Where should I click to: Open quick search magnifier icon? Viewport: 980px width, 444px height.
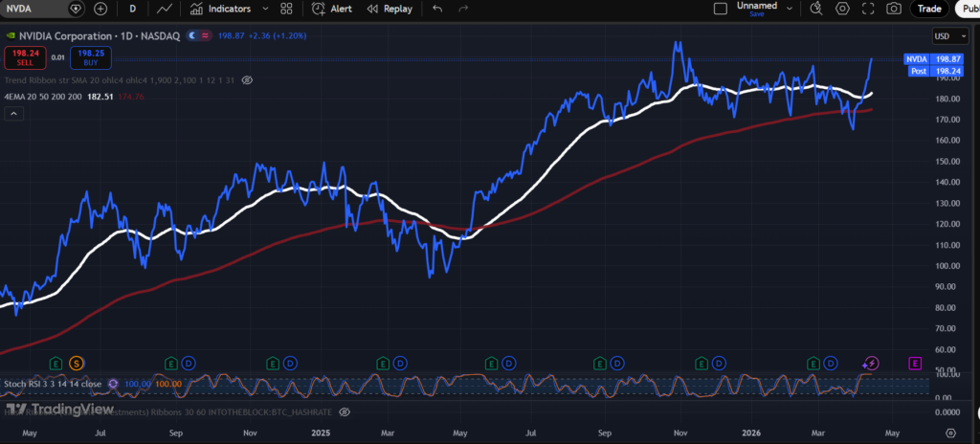815,9
